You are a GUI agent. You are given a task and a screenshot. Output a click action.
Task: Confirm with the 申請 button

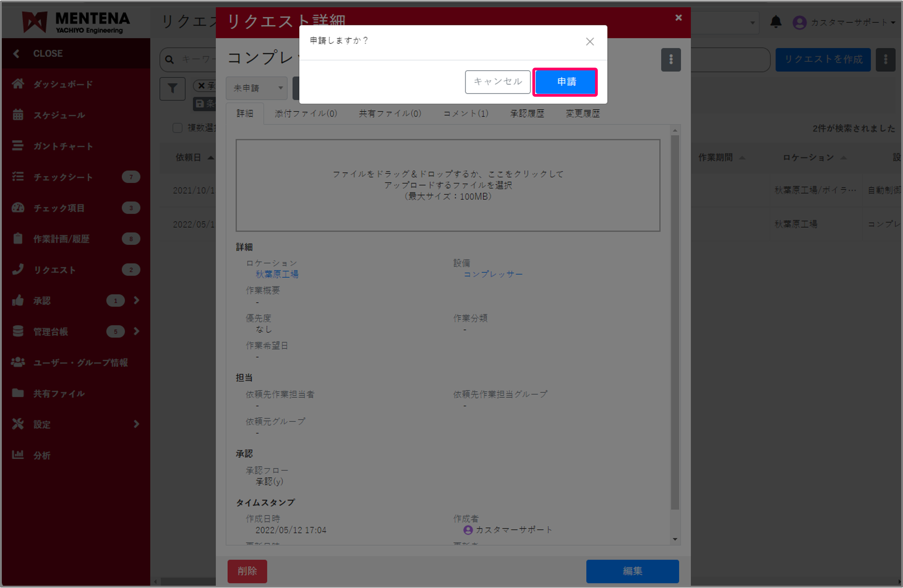565,82
